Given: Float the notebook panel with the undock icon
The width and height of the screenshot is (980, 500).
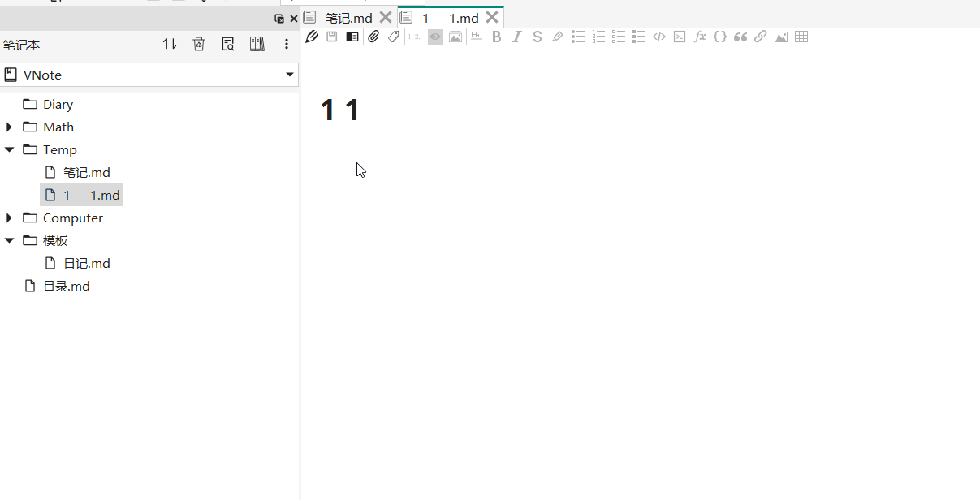Looking at the screenshot, I should (279, 19).
